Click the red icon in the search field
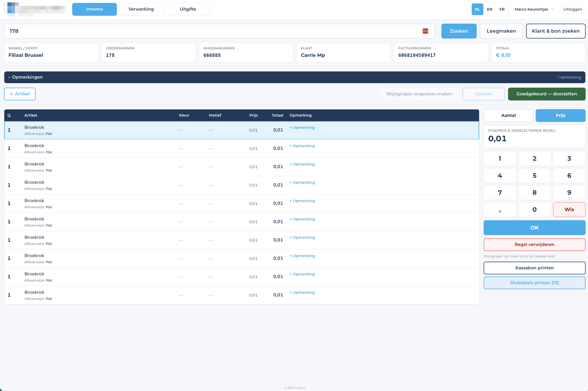 tap(425, 31)
